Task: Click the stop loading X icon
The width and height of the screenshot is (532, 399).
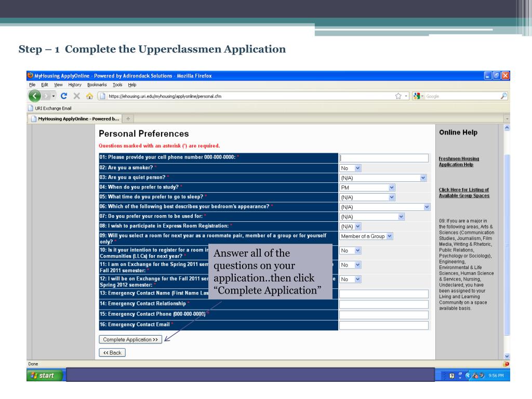Action: (77, 96)
